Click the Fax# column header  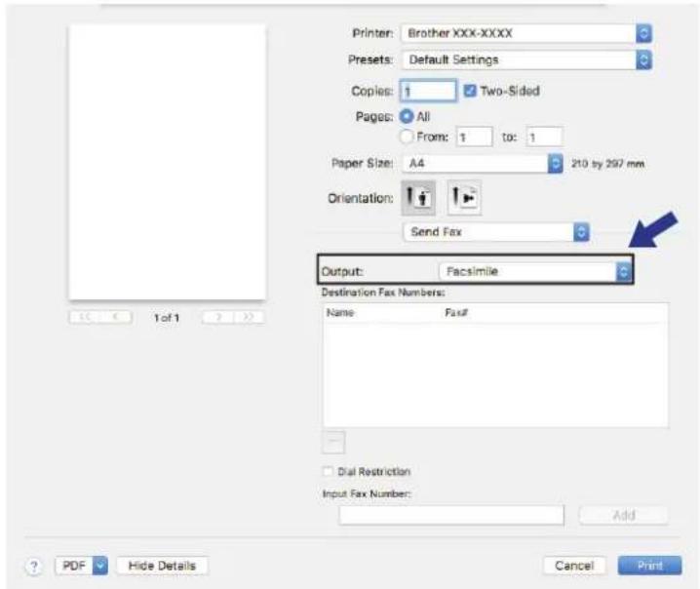(x=456, y=313)
